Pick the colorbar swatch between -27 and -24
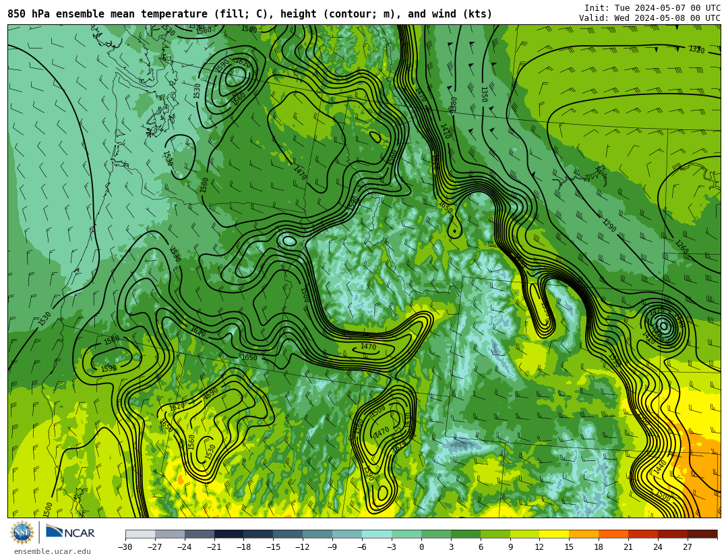Image resolution: width=728 pixels, height=560 pixels. click(x=170, y=534)
